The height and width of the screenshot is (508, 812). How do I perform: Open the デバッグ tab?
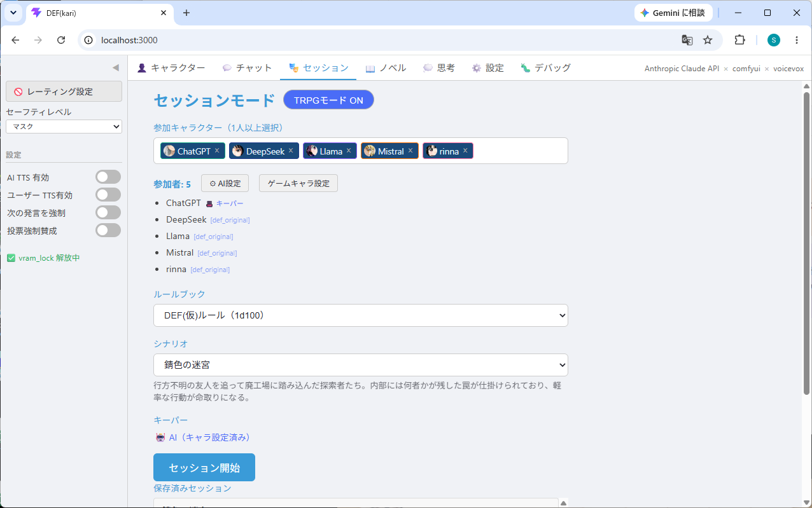(x=545, y=68)
